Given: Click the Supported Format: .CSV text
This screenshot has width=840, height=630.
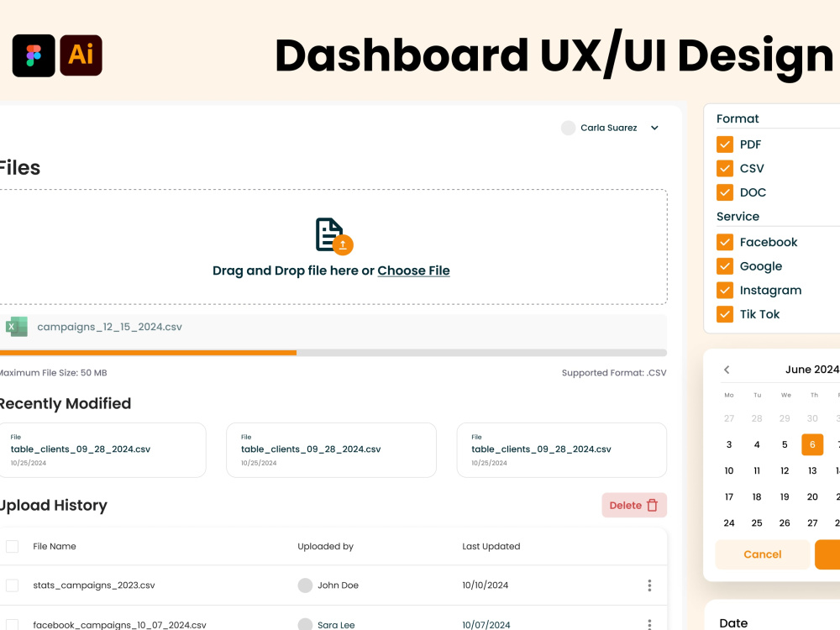Looking at the screenshot, I should click(614, 373).
